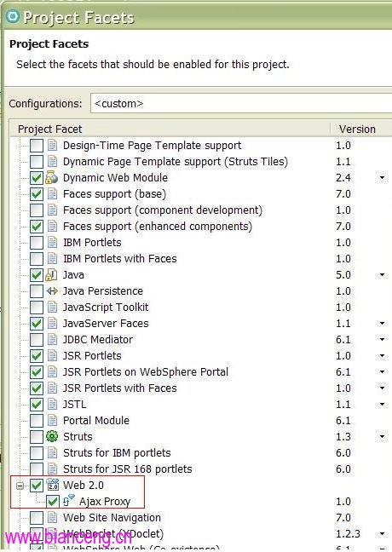The width and height of the screenshot is (392, 552).
Task: Click the Java facet icon
Action: click(52, 274)
